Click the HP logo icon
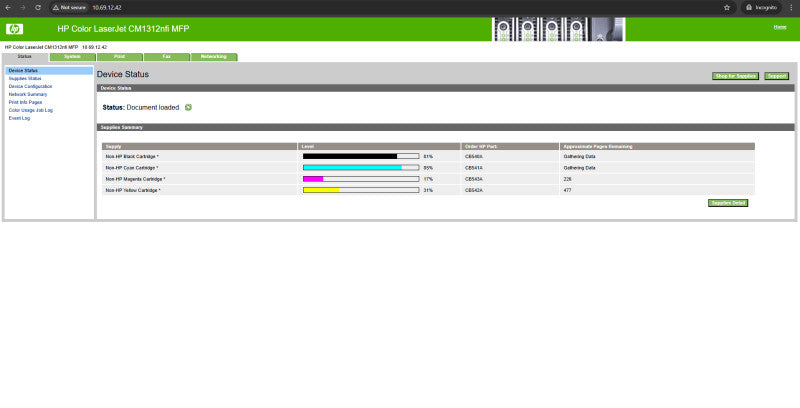This screenshot has width=800, height=408. coord(14,29)
